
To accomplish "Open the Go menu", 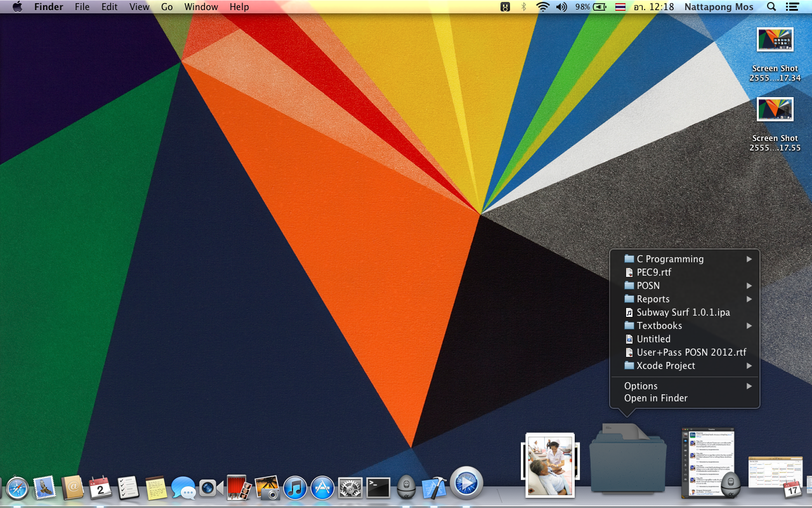I will coord(167,7).
